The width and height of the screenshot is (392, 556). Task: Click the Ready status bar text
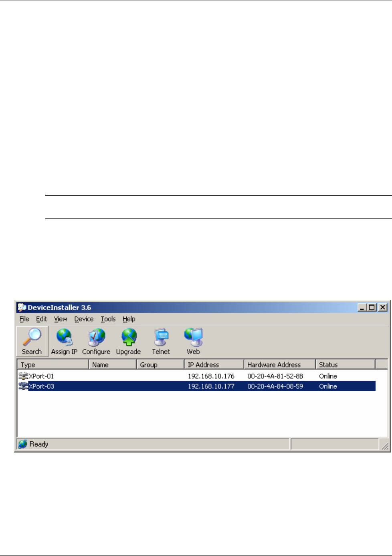pos(39,444)
